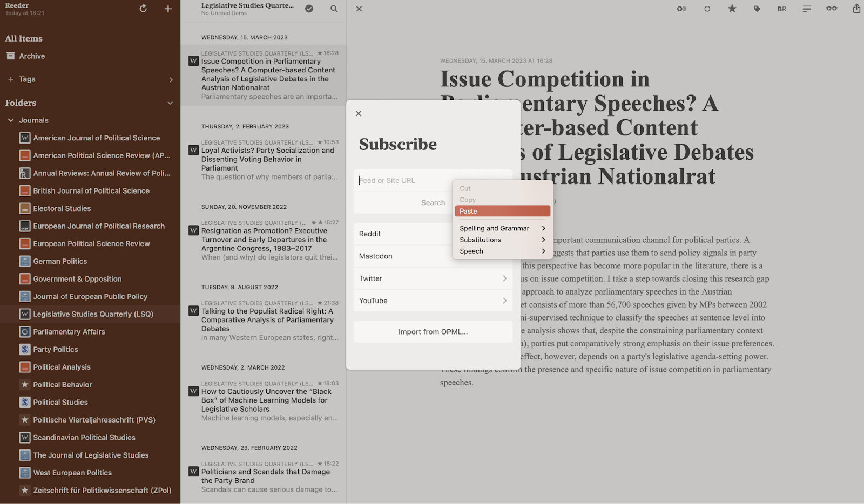
Task: Select Legislative Studies Quarterly (LSQ) feed icon
Action: pyautogui.click(x=25, y=314)
